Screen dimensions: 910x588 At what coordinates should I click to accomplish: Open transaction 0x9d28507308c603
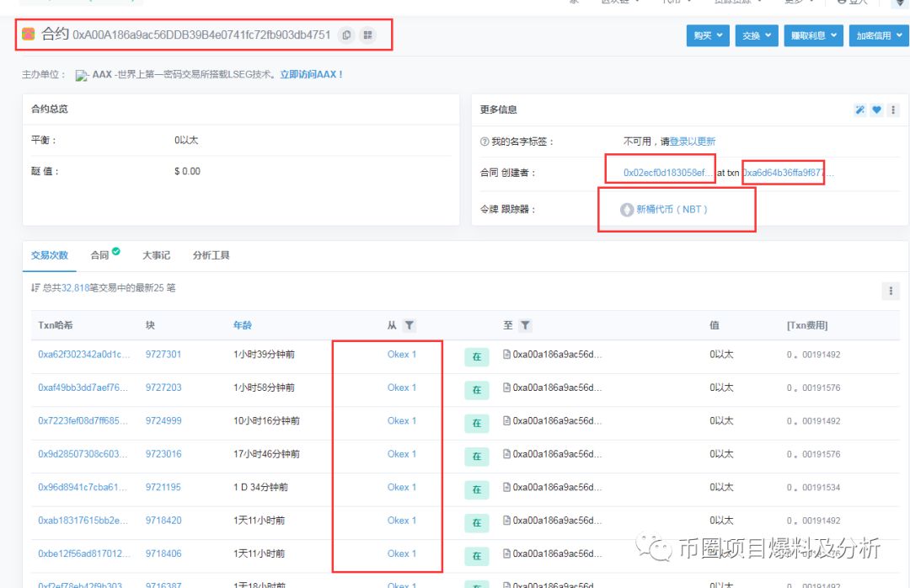pyautogui.click(x=83, y=453)
